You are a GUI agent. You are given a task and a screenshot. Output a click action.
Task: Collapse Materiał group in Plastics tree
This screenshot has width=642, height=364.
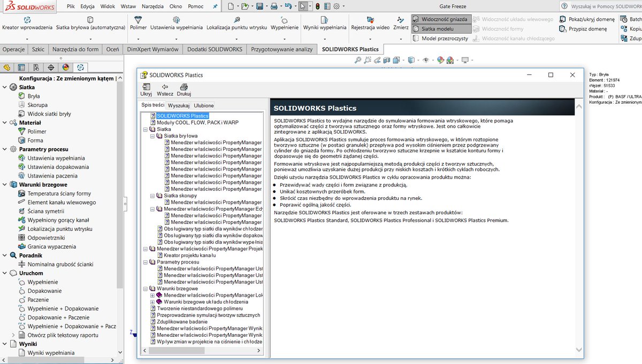[4, 122]
